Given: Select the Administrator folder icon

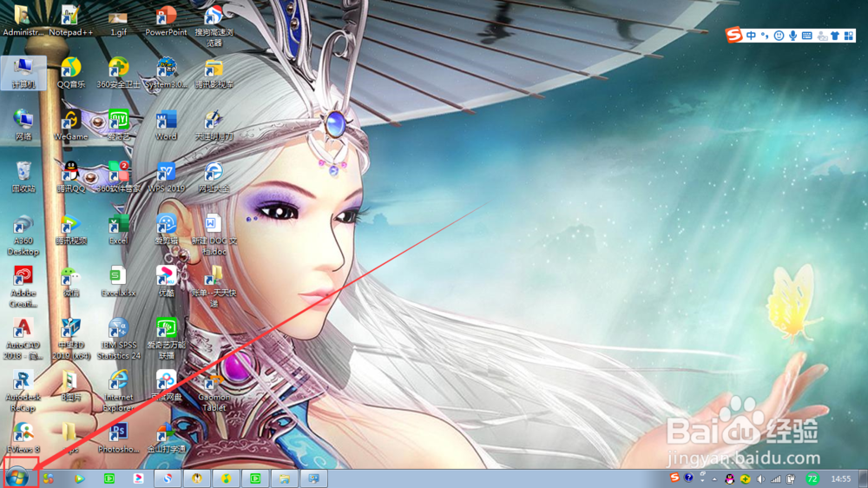Looking at the screenshot, I should [23, 20].
